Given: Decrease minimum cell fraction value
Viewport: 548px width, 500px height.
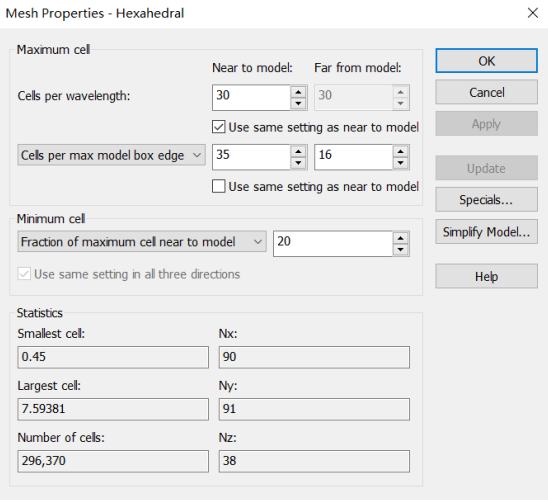Looking at the screenshot, I should [401, 249].
